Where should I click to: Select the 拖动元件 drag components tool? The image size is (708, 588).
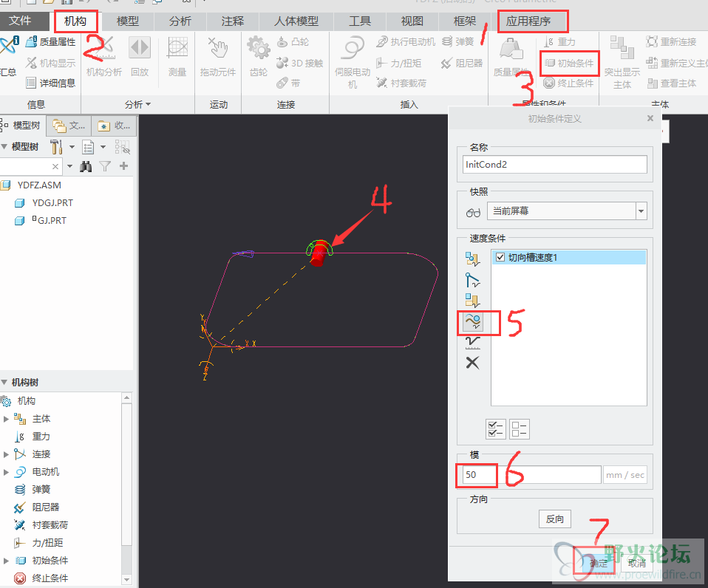tap(218, 57)
